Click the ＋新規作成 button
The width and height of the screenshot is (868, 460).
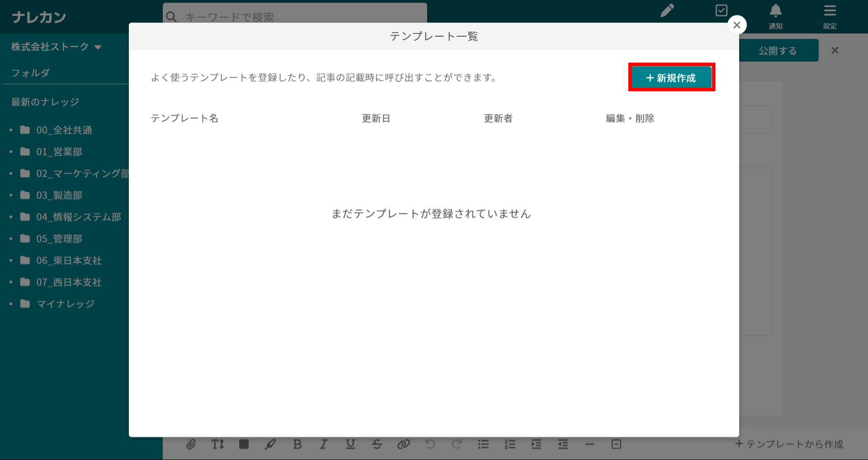tap(671, 78)
